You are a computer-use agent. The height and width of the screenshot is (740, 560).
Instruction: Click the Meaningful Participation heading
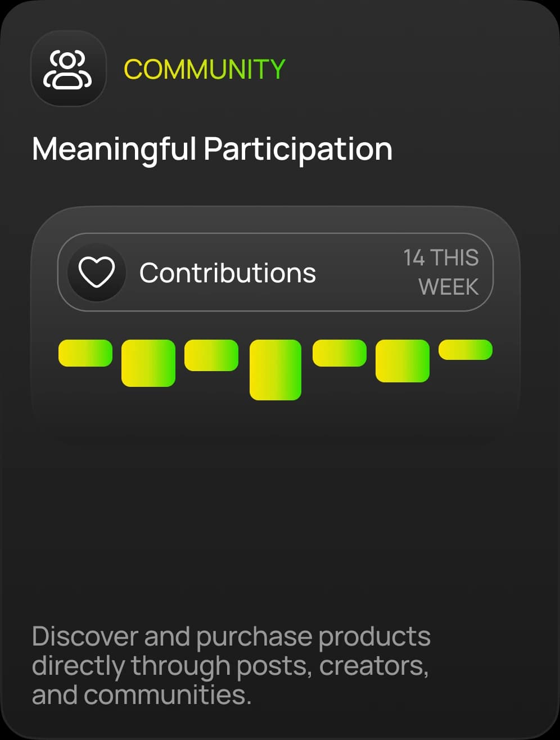[x=212, y=150]
